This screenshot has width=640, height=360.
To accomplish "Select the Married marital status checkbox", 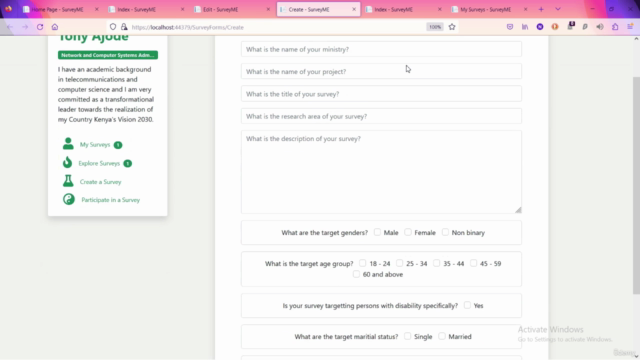I will click(x=442, y=336).
